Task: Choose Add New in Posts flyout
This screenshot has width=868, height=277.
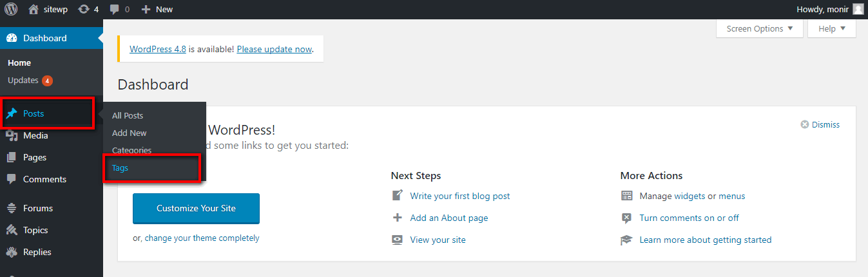Action: coord(130,133)
